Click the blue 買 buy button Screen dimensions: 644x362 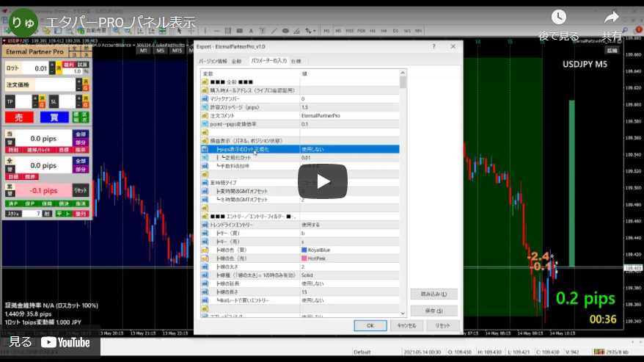coord(54,117)
